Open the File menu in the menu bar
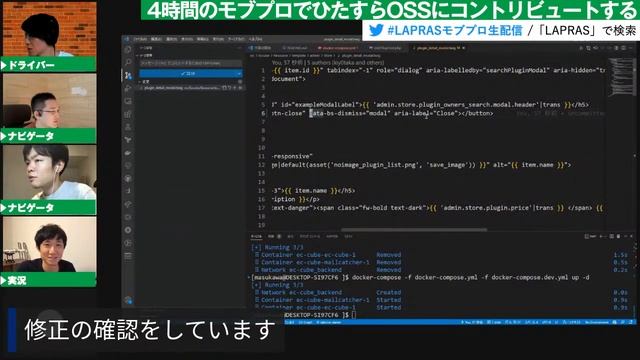The image size is (640, 360). (140, 39)
